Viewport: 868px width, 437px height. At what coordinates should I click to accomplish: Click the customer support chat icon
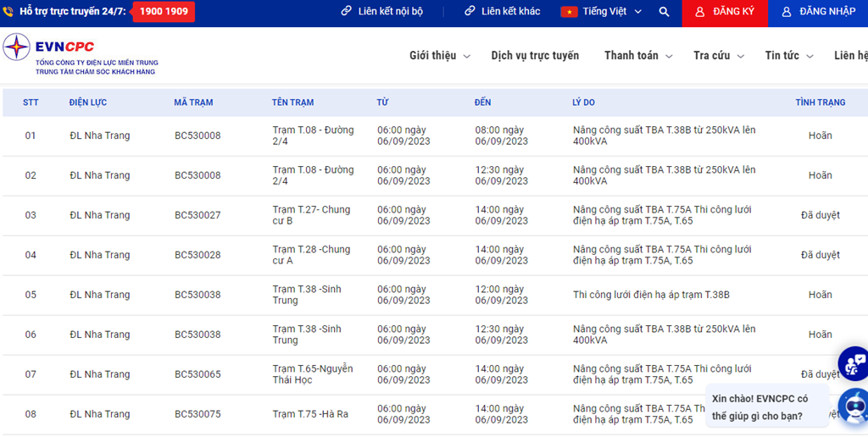point(854,363)
